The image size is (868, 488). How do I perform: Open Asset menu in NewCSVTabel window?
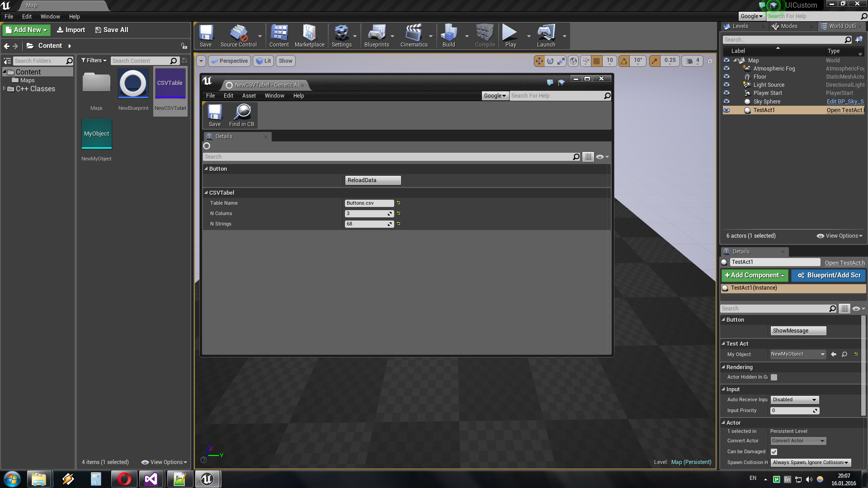pos(249,96)
